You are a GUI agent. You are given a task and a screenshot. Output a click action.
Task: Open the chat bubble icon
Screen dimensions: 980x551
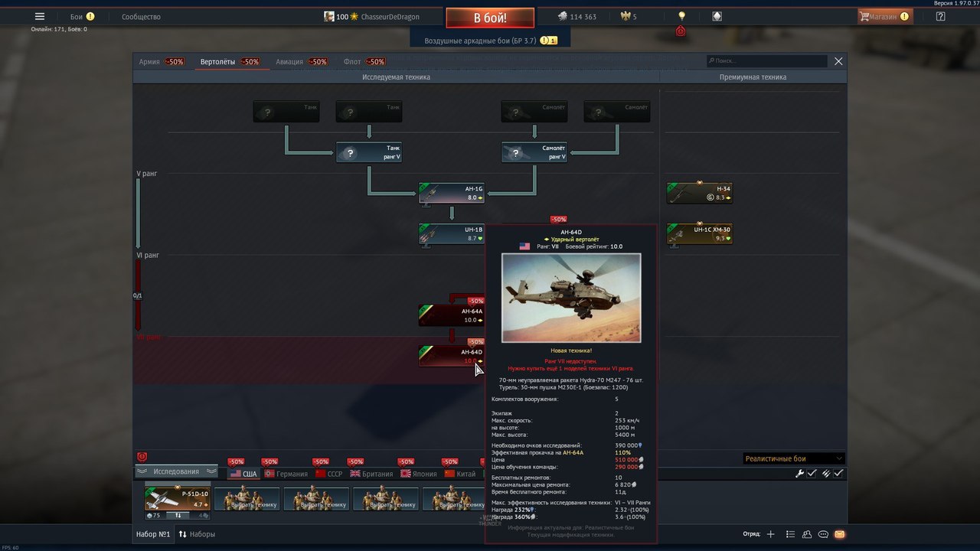click(823, 534)
